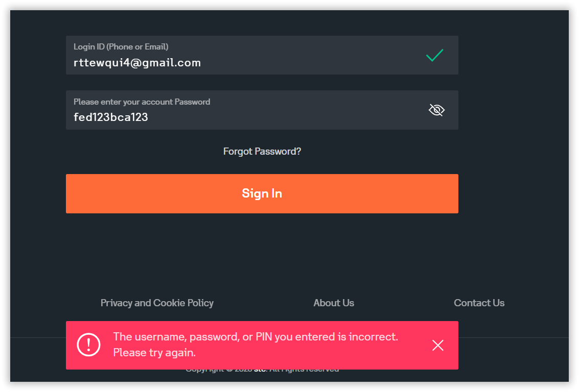Open the Contact Us link
579x392 pixels.
479,303
